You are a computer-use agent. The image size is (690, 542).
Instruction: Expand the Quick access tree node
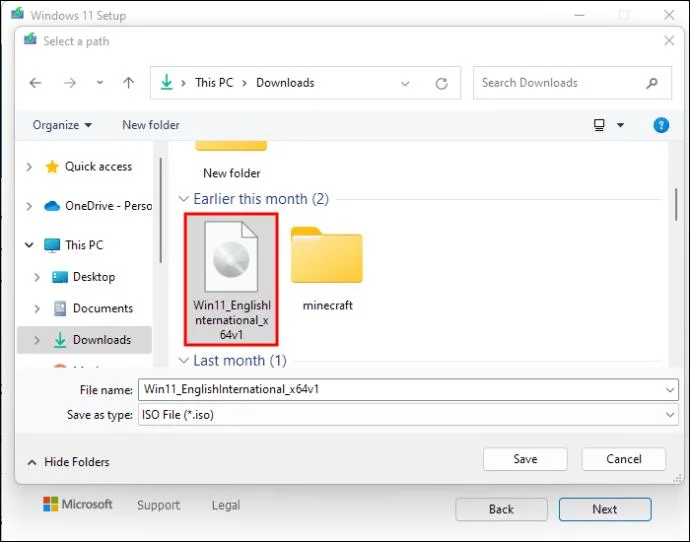[29, 167]
